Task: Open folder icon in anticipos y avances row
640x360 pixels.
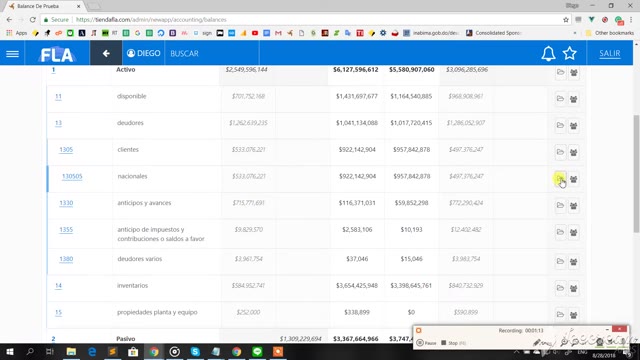Action: 560,205
